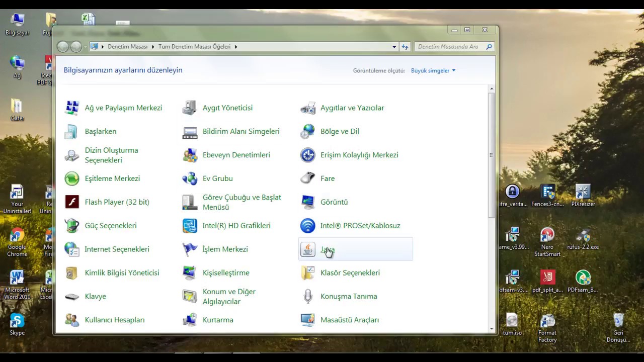Open Intel(R) HD Grafikleri icon
Image resolution: width=644 pixels, height=362 pixels.
pos(190,226)
